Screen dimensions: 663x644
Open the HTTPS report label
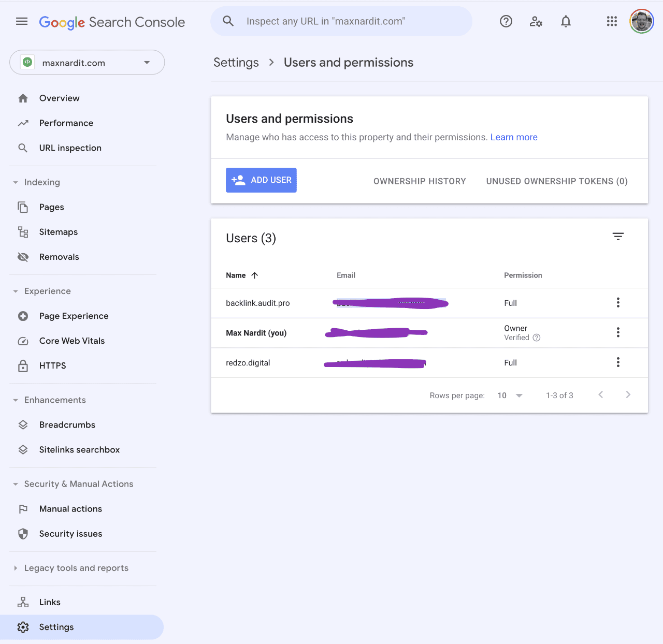point(53,365)
